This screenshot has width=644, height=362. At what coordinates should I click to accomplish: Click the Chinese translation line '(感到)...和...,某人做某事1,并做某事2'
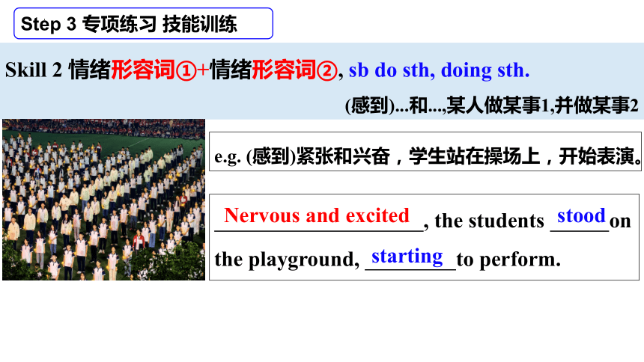pyautogui.click(x=492, y=105)
